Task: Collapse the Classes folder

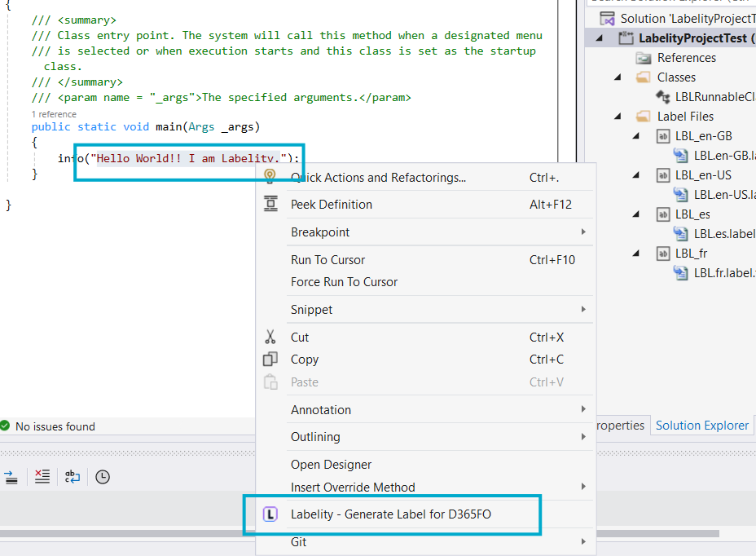Action: 618,77
